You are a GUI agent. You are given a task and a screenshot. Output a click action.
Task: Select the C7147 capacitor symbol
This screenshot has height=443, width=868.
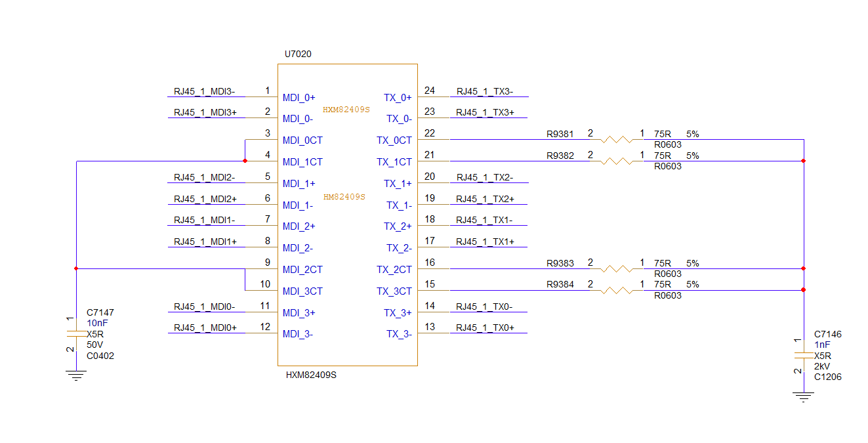(x=77, y=334)
